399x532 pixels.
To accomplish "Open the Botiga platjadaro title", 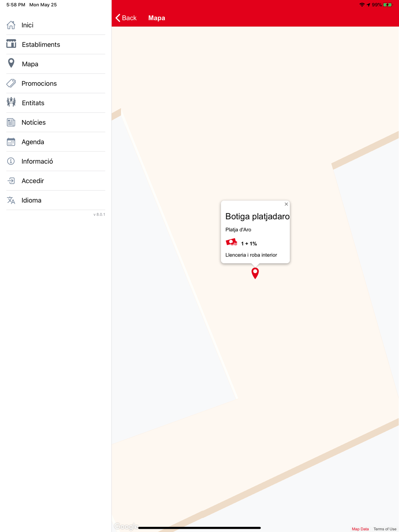I will 257,216.
